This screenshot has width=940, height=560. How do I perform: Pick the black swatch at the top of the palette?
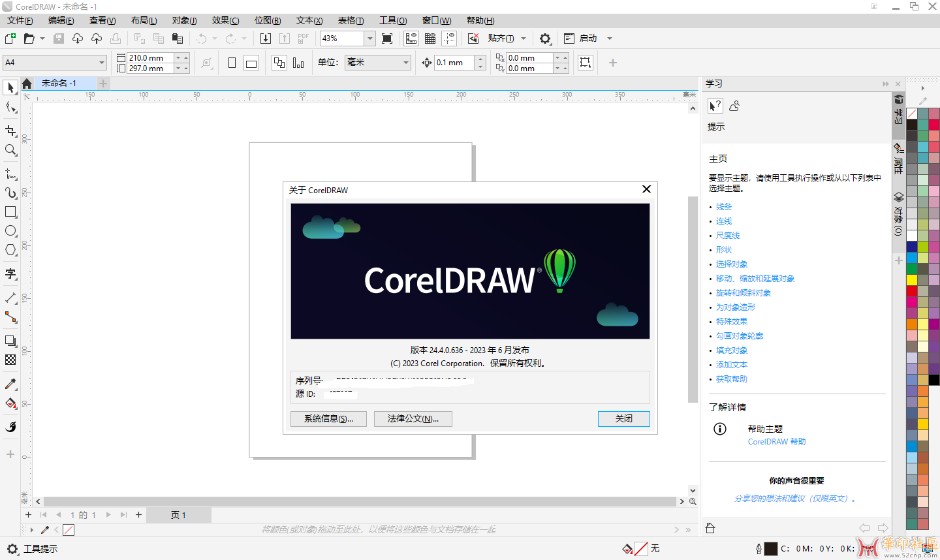click(912, 125)
